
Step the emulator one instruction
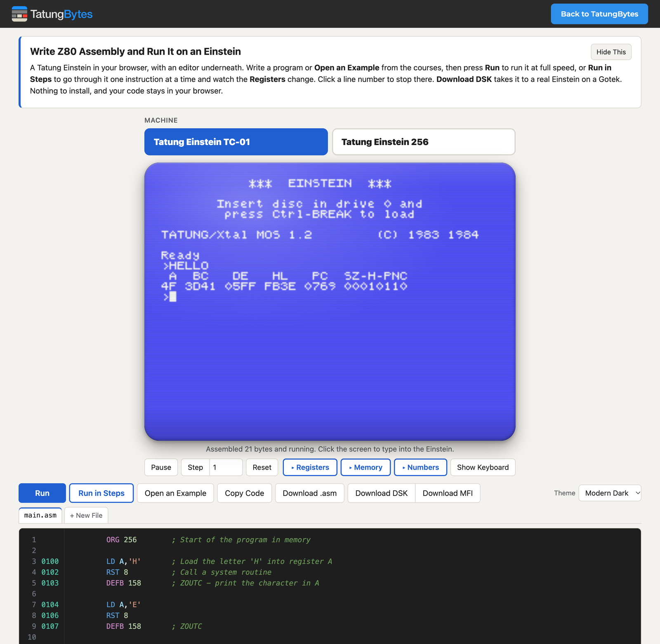coord(195,467)
